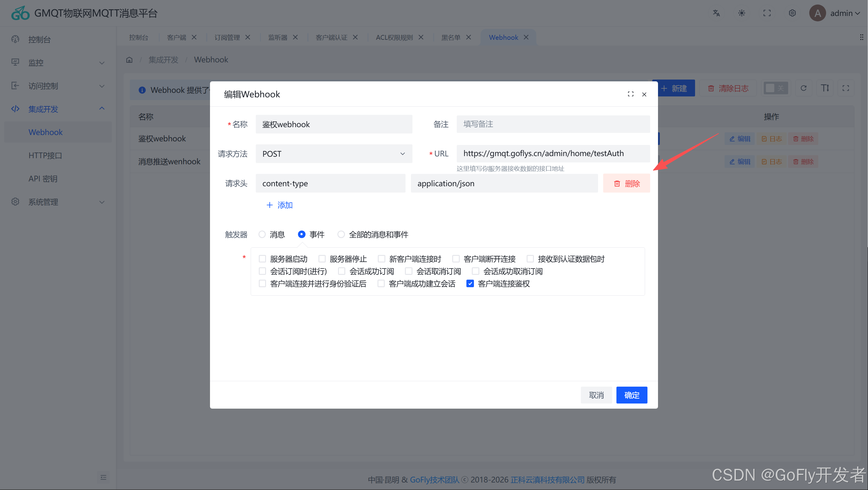This screenshot has height=490, width=868.
Task: Switch to the 订阅管理 tab
Action: [227, 37]
